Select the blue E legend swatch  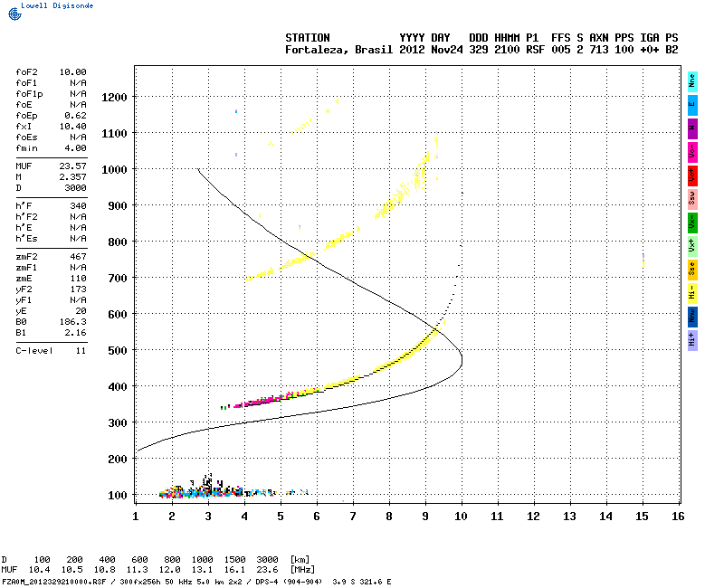click(x=692, y=105)
